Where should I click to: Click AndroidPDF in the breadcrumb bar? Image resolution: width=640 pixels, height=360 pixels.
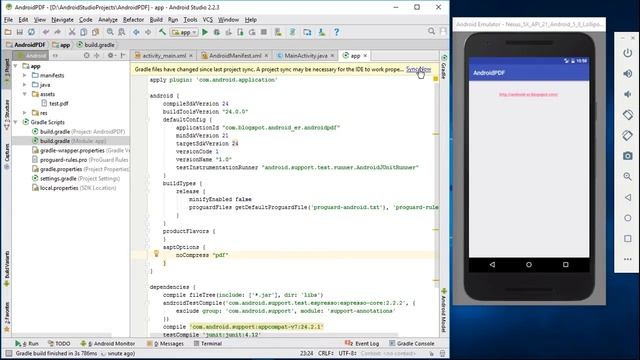(26, 45)
